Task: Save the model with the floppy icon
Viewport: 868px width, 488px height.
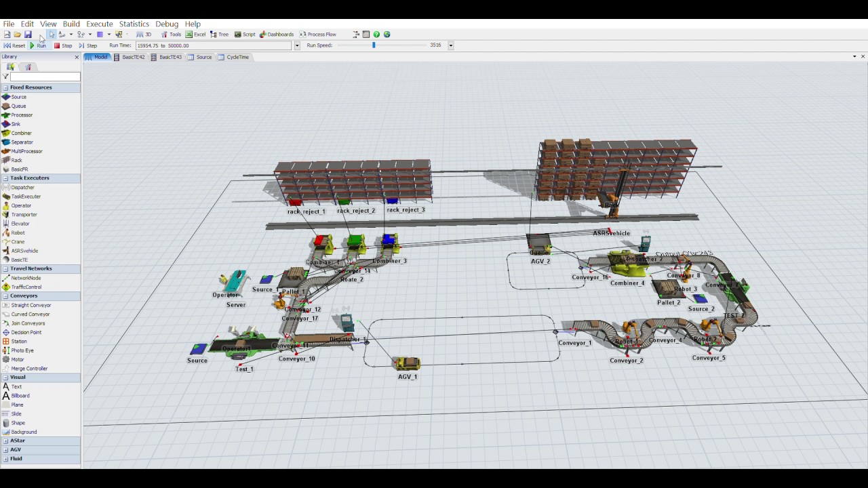Action: point(28,35)
